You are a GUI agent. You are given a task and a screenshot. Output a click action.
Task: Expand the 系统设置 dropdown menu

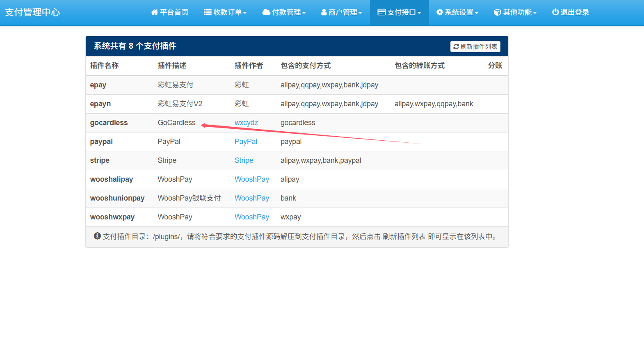[x=477, y=13]
